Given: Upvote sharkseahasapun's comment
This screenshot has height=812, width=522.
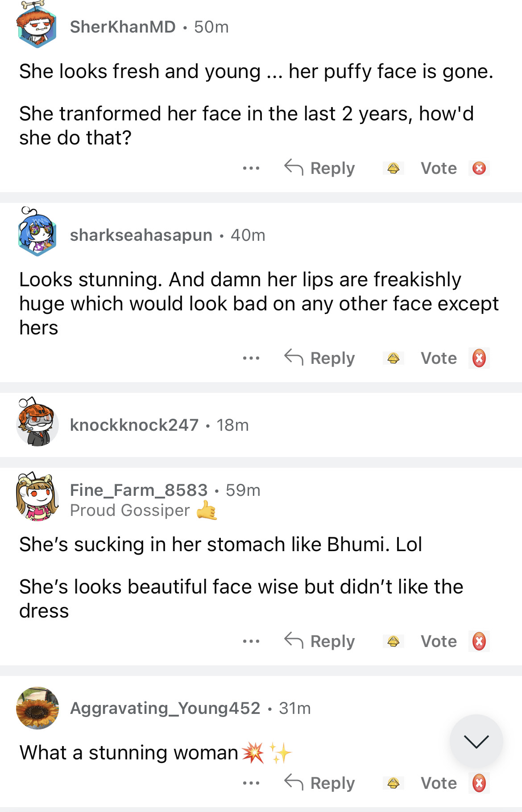Looking at the screenshot, I should click(393, 359).
